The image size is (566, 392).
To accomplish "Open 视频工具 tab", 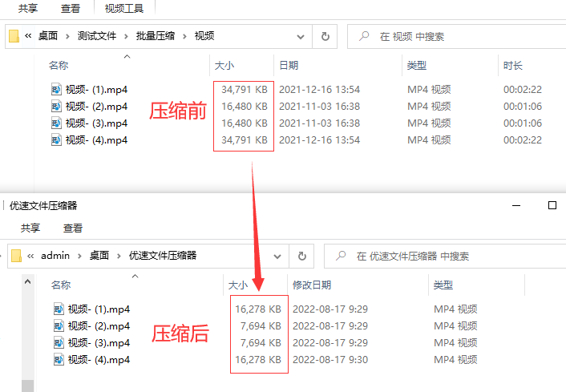I will coord(124,8).
